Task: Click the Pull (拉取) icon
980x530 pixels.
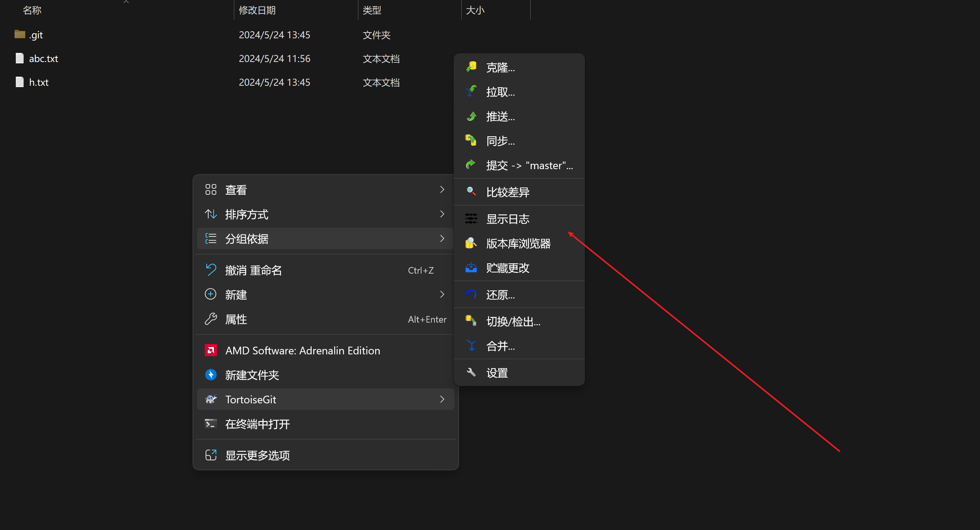Action: pos(471,91)
